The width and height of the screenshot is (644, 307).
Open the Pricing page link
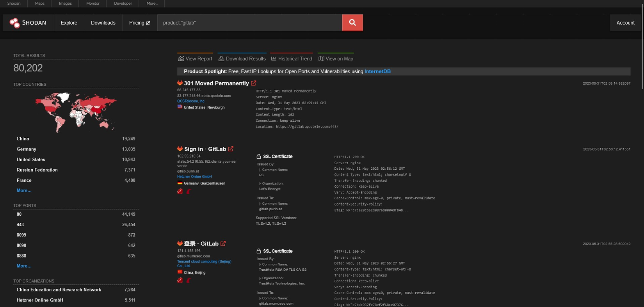(139, 23)
